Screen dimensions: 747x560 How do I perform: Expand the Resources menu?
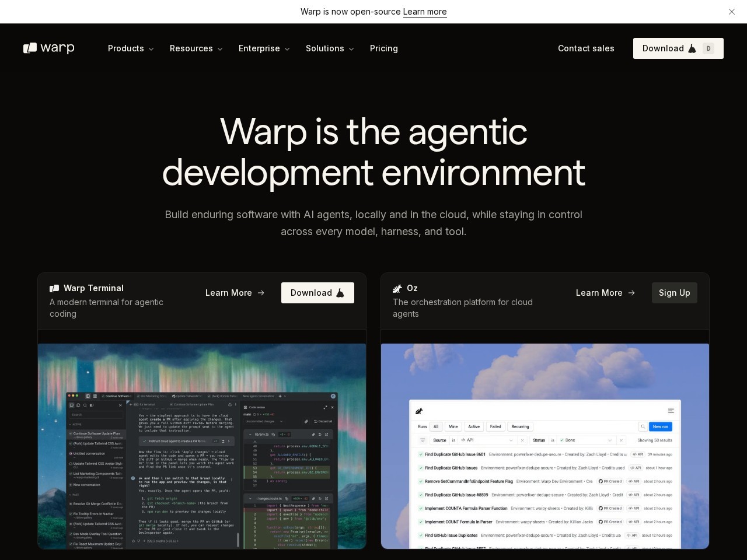coord(196,48)
